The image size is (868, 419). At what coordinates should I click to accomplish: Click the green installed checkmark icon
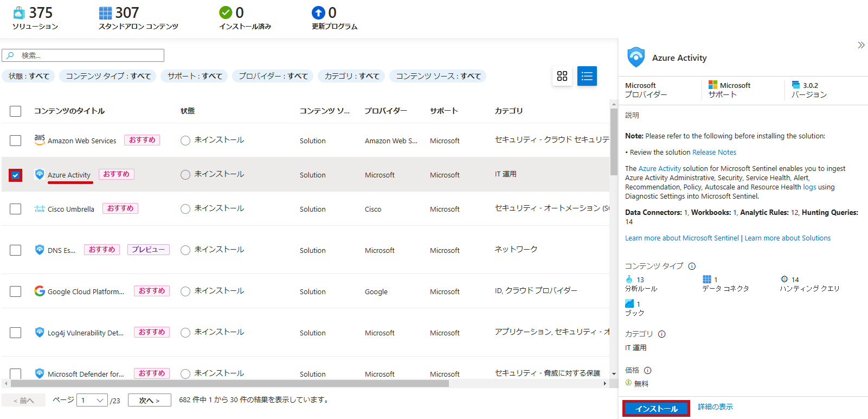click(226, 12)
